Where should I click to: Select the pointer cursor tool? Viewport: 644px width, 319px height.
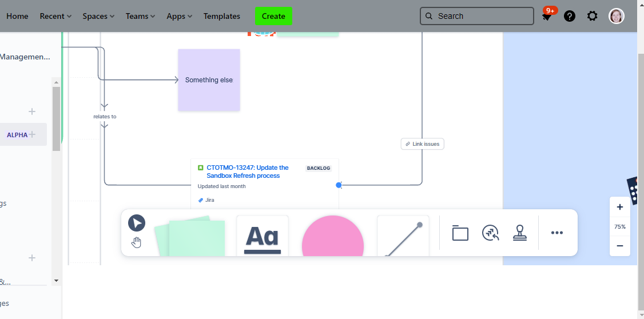point(137,223)
